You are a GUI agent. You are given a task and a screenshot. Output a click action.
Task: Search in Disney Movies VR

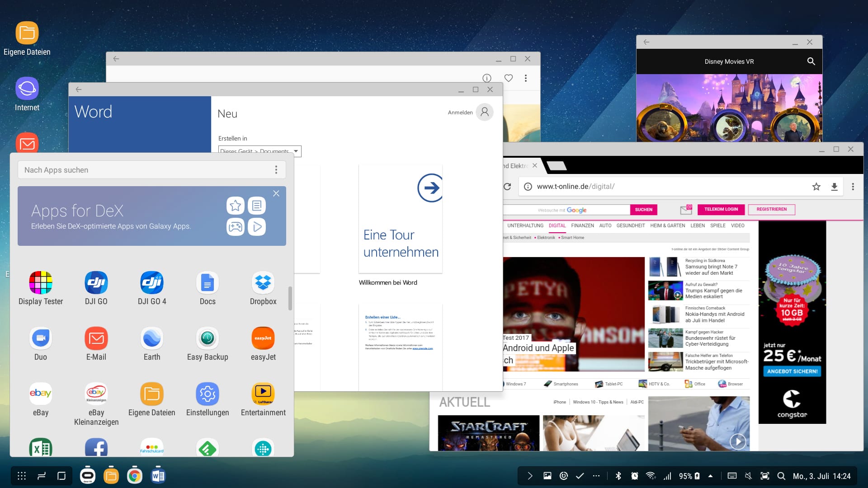tap(811, 61)
